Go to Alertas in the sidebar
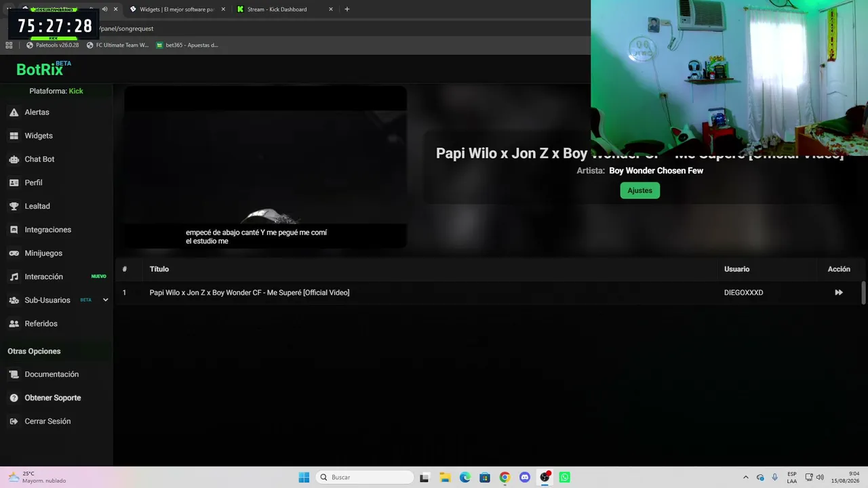 click(37, 113)
